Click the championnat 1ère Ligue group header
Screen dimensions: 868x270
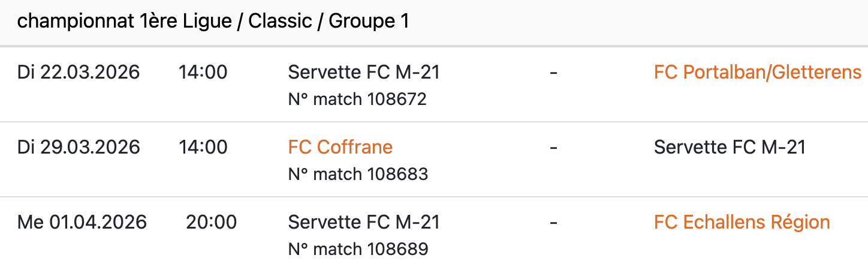pyautogui.click(x=213, y=22)
